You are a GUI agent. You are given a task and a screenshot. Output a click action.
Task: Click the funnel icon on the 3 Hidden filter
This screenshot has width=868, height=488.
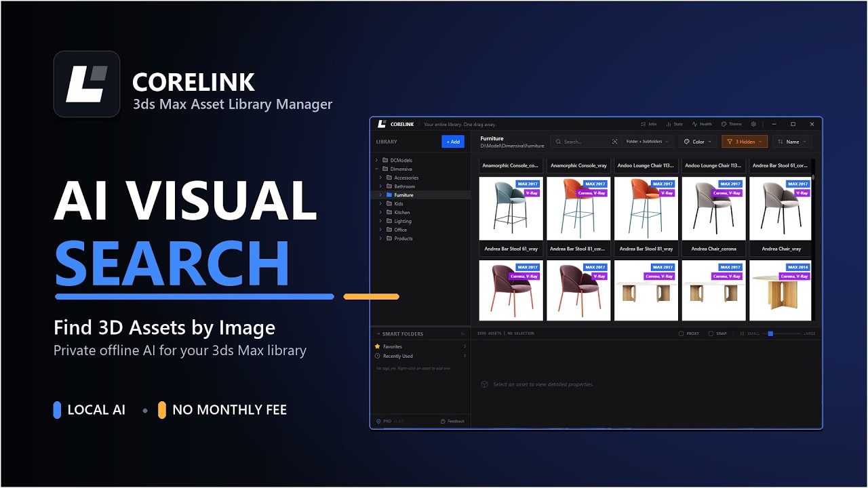coord(730,142)
